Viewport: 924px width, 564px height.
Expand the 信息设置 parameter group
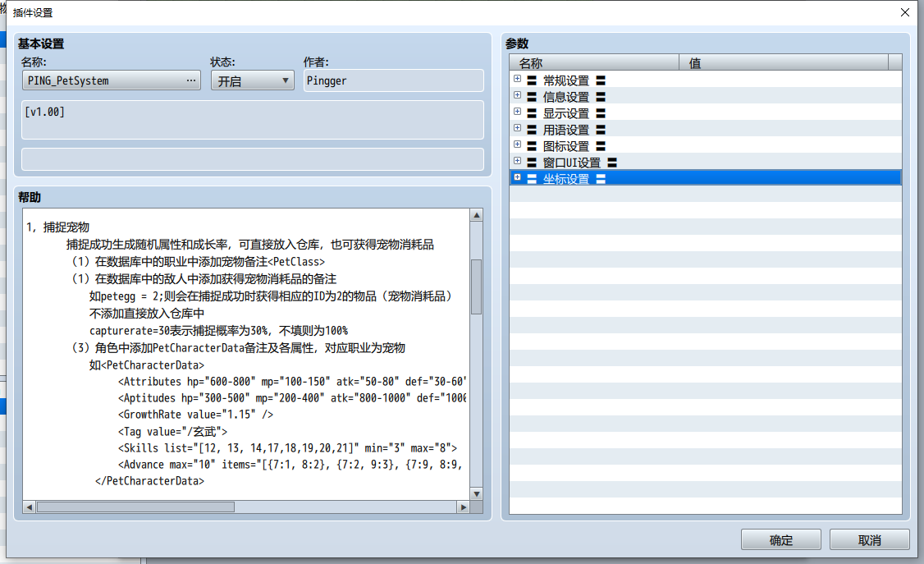(x=518, y=95)
